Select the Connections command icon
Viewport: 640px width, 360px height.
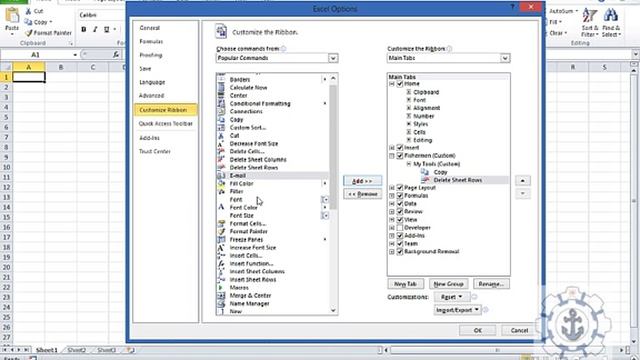221,111
